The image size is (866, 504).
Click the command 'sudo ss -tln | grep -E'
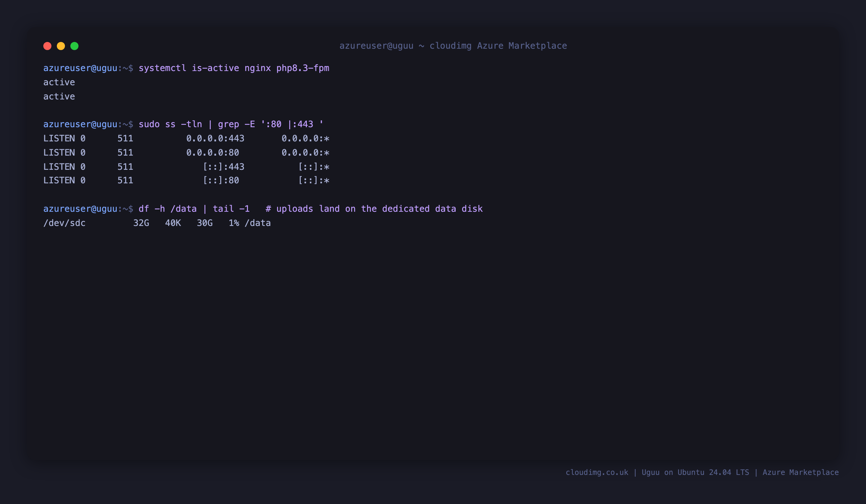197,124
